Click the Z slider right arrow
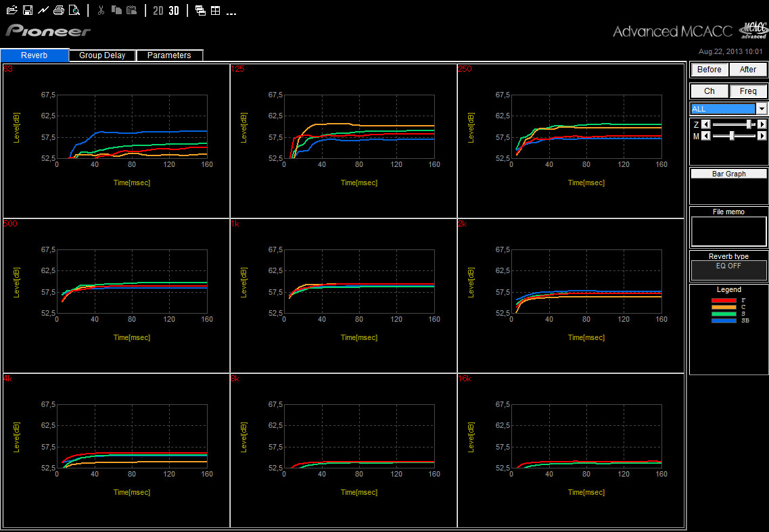This screenshot has height=532, width=769. [x=762, y=124]
